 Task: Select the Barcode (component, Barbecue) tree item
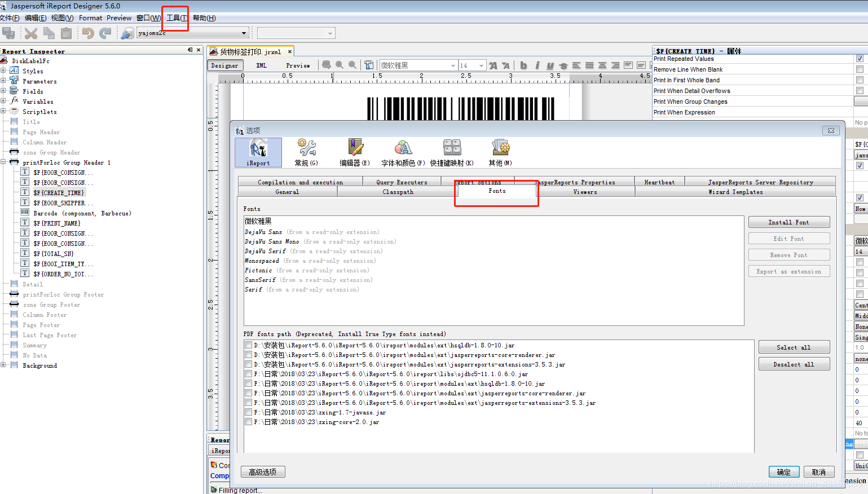(82, 213)
